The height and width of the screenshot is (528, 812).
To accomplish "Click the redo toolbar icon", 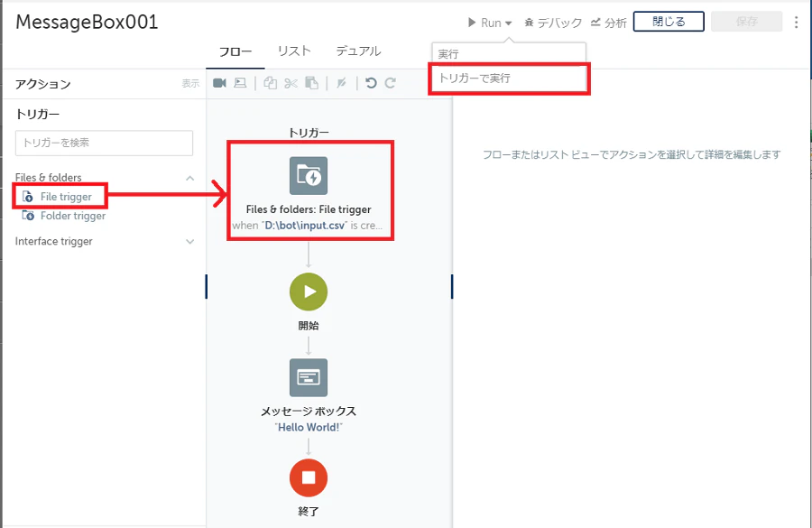I will (391, 83).
